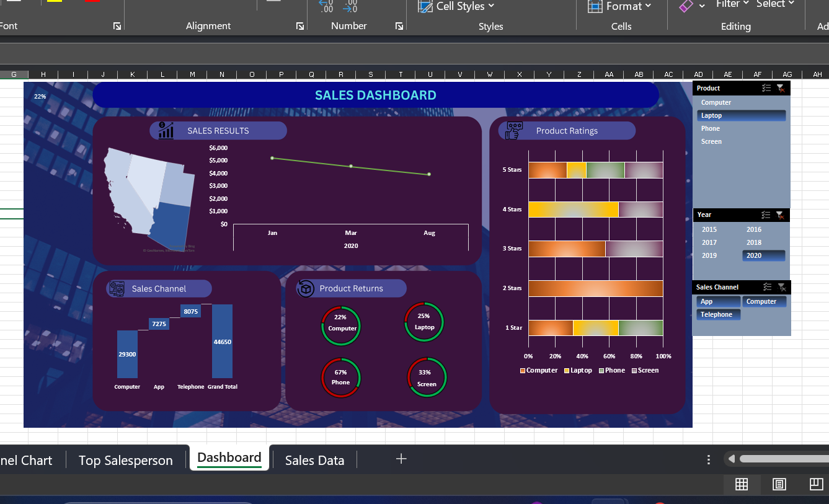829x504 pixels.
Task: Open Font settings dialog launcher
Action: point(117,26)
